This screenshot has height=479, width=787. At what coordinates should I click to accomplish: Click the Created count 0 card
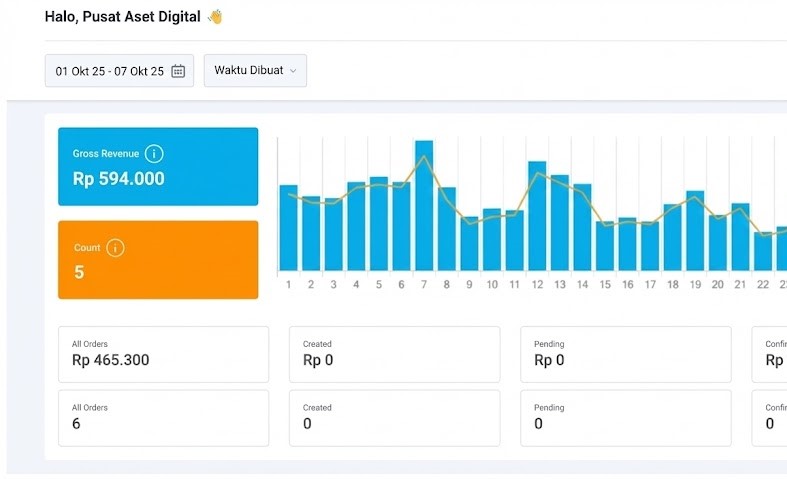[394, 418]
